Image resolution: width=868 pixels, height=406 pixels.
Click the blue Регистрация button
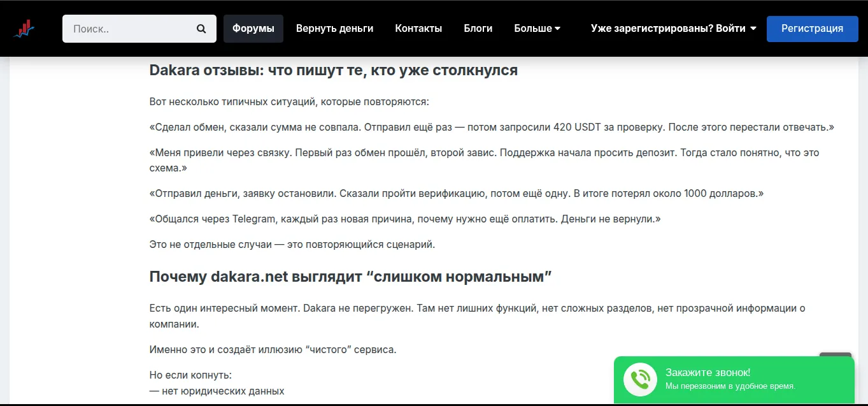[813, 29]
